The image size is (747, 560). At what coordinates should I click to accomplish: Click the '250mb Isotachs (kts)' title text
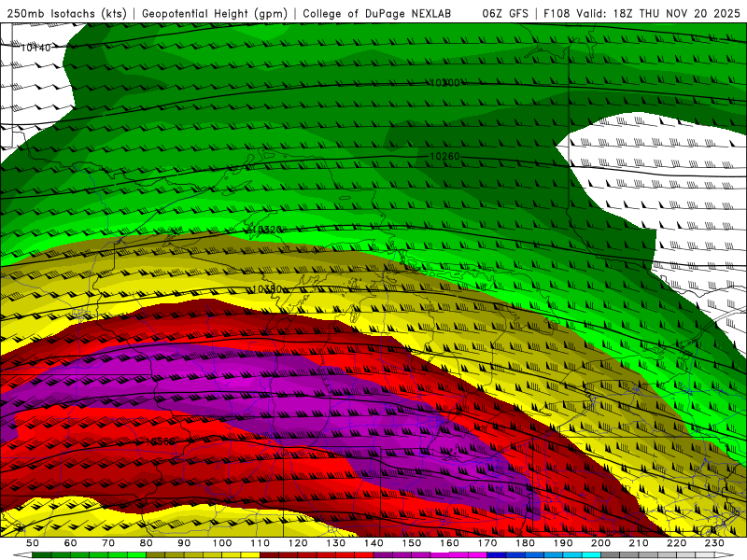(x=66, y=14)
